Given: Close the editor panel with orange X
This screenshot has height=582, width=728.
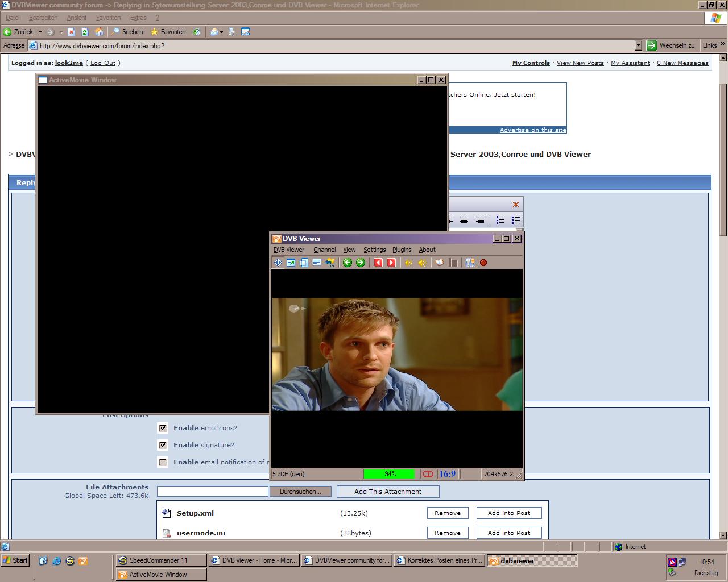Looking at the screenshot, I should tap(516, 204).
